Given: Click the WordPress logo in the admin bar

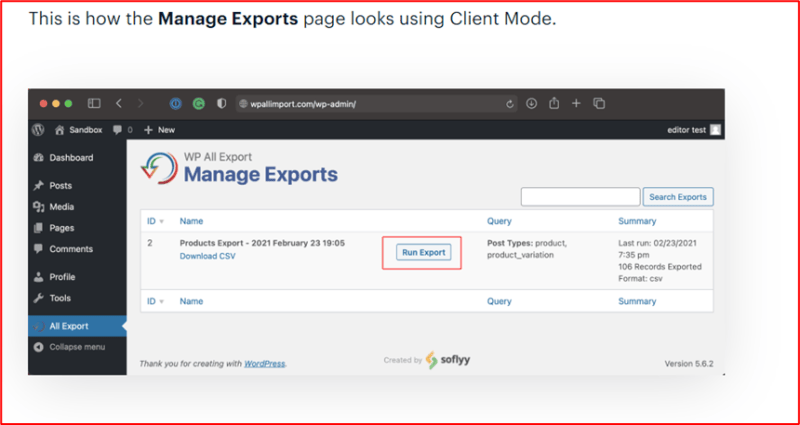Looking at the screenshot, I should coord(38,130).
